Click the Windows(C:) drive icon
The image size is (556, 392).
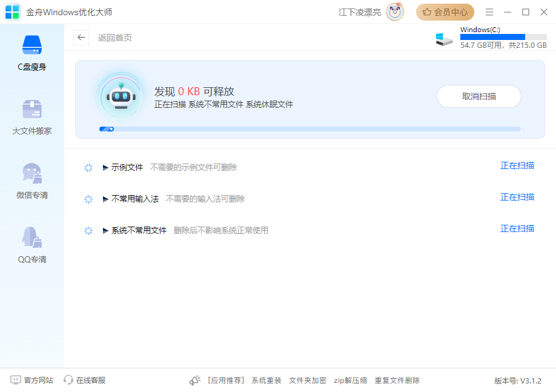click(444, 39)
